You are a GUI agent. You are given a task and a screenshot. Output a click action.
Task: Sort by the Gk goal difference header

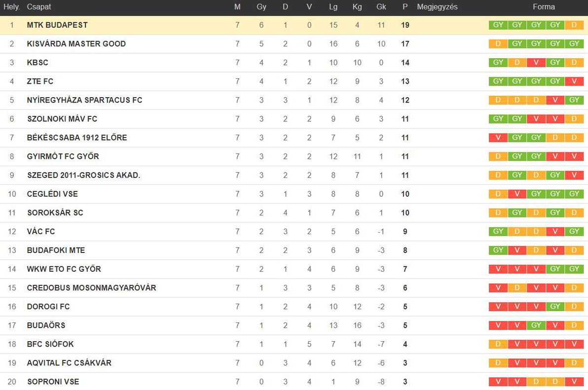pos(381,7)
